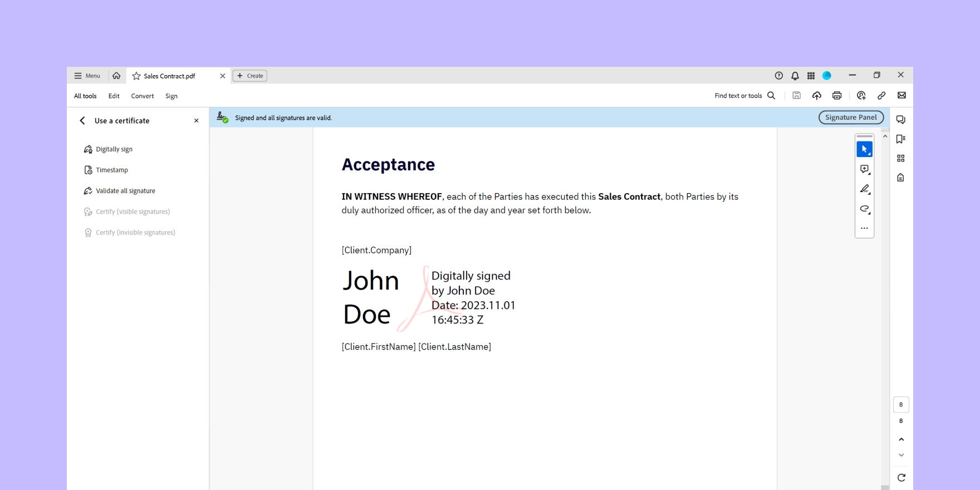Copy link to file icon
This screenshot has height=490, width=980.
pos(881,96)
